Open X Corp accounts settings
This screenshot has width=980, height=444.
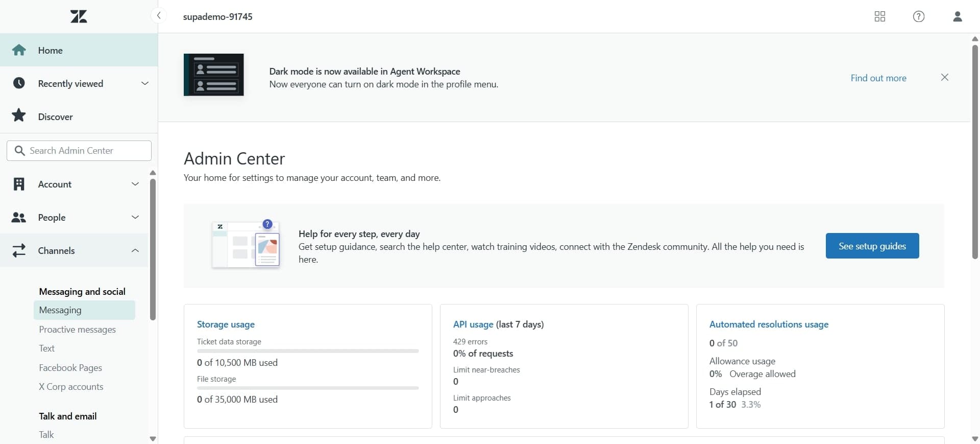coord(71,387)
